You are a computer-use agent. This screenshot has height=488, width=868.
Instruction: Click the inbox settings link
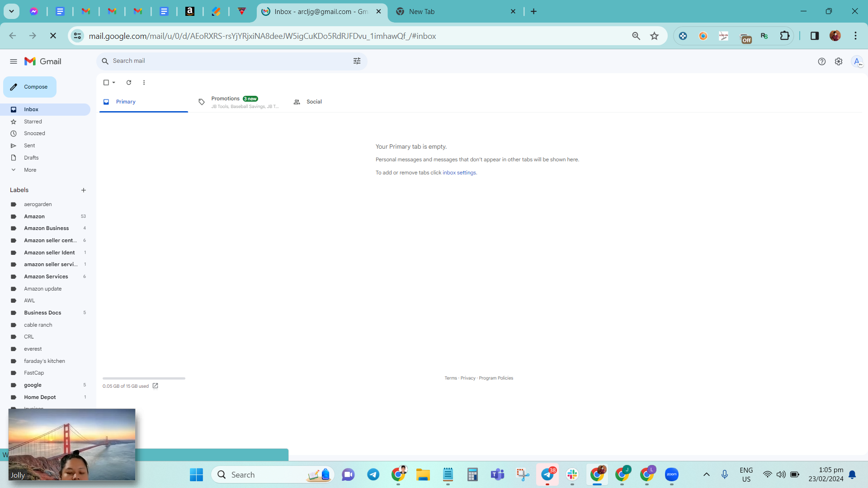pos(459,173)
